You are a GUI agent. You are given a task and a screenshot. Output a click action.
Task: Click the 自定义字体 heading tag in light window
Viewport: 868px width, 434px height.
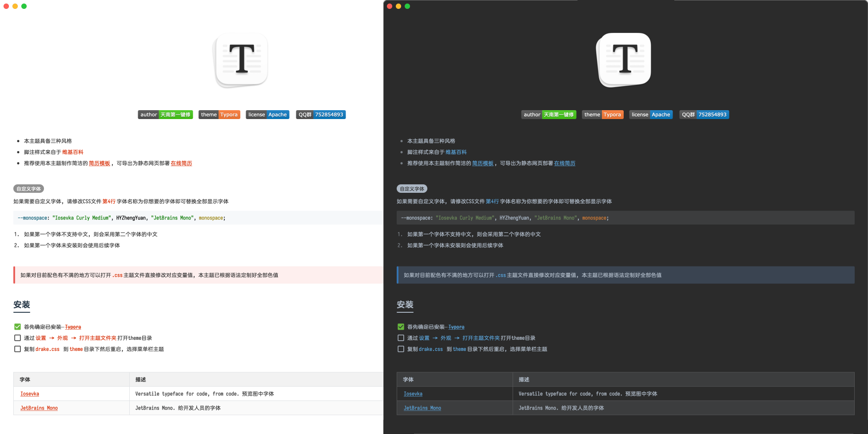click(x=29, y=189)
